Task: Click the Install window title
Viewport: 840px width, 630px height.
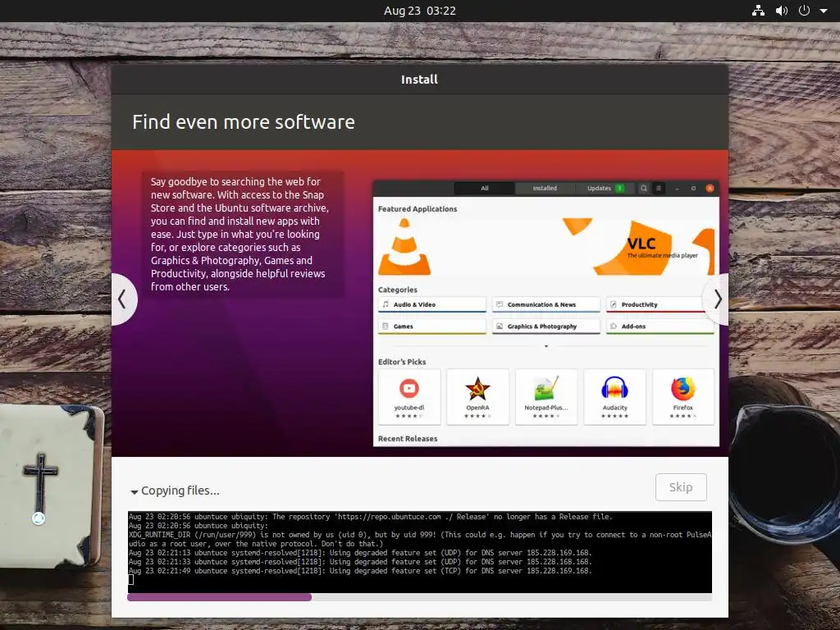Action: click(x=419, y=80)
